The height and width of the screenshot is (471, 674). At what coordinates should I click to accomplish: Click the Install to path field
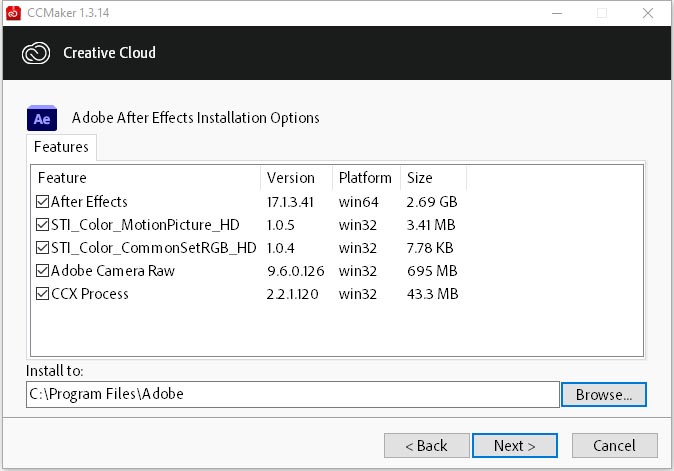pos(293,395)
